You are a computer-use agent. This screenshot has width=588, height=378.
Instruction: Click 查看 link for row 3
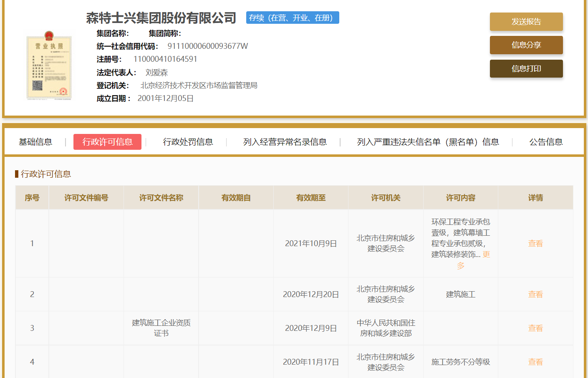click(x=535, y=328)
